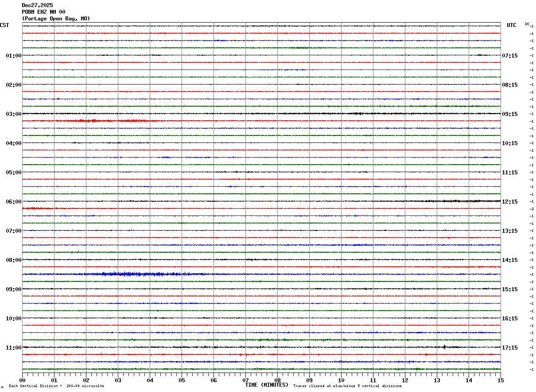Select the 06:00 CST row label
The width and height of the screenshot is (536, 392).
pos(14,202)
